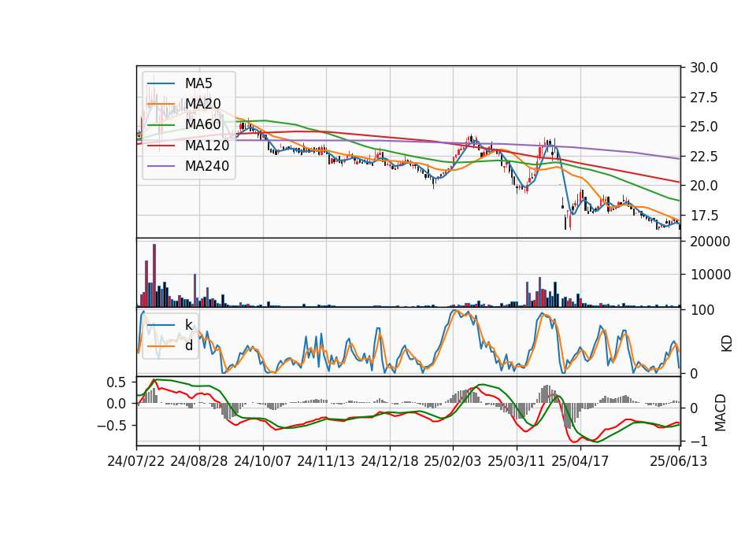Viewport: 756px width, 543px height.
Task: Click the 24/07/22 date tick label
Action: [x=136, y=461]
